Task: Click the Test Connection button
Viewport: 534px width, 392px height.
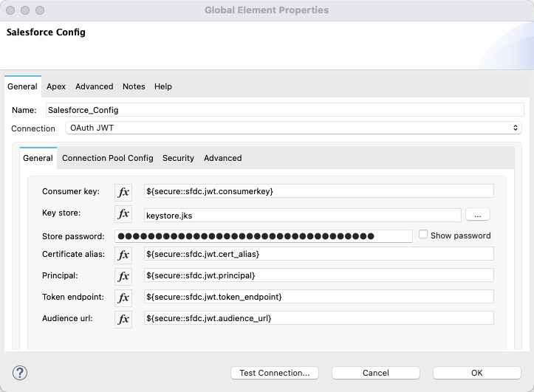Action: pyautogui.click(x=275, y=373)
